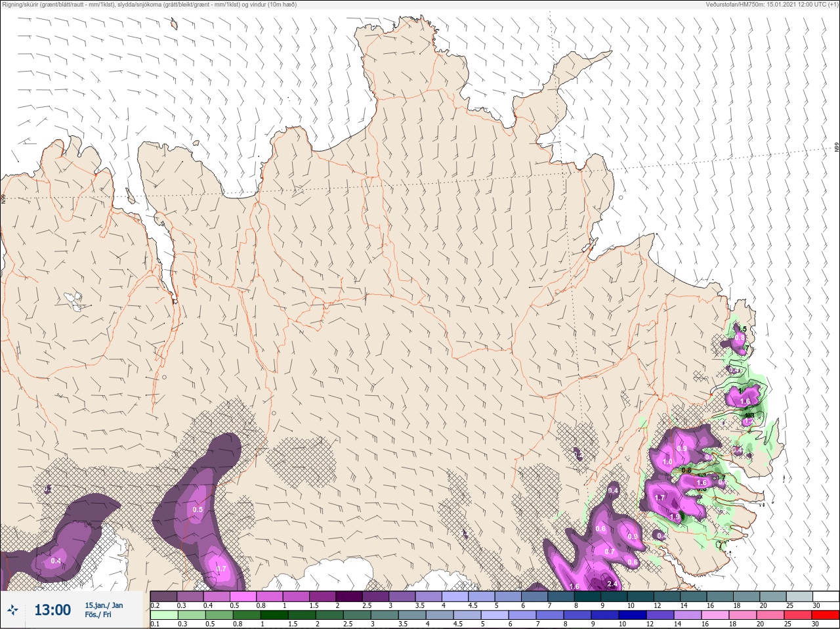Image resolution: width=840 pixels, height=629 pixels.
Task: Pick bottom legend light pink swatch at 16
Action: click(x=715, y=615)
